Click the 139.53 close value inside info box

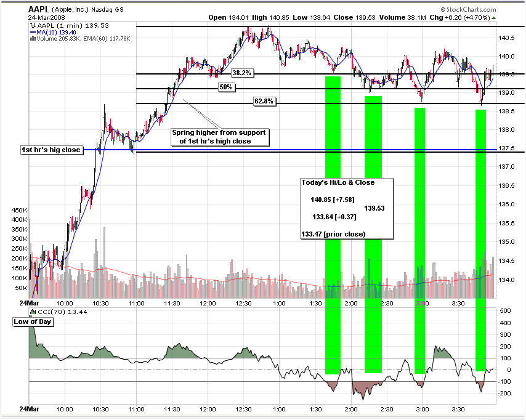pos(374,208)
